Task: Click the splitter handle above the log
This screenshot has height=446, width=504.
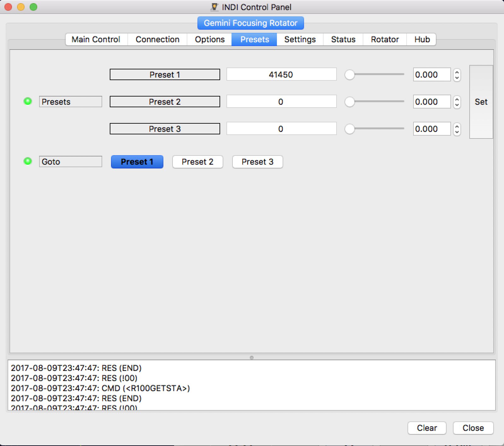Action: (x=251, y=357)
